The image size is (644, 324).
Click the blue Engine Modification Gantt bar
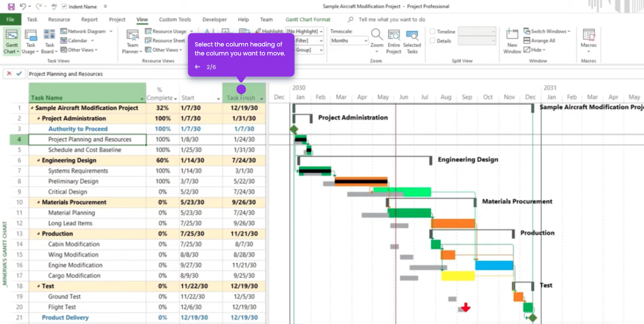(494, 265)
